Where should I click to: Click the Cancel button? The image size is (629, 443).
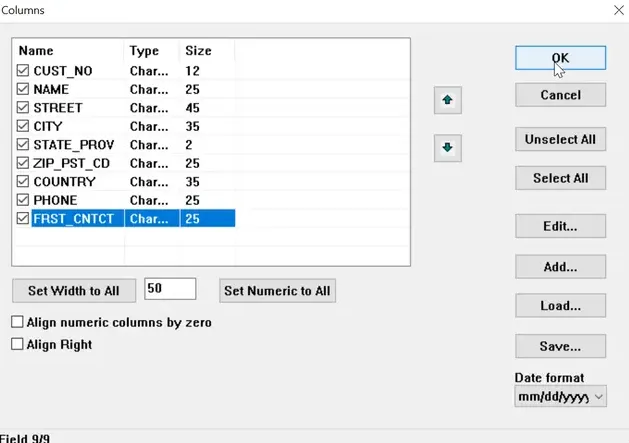click(x=560, y=95)
